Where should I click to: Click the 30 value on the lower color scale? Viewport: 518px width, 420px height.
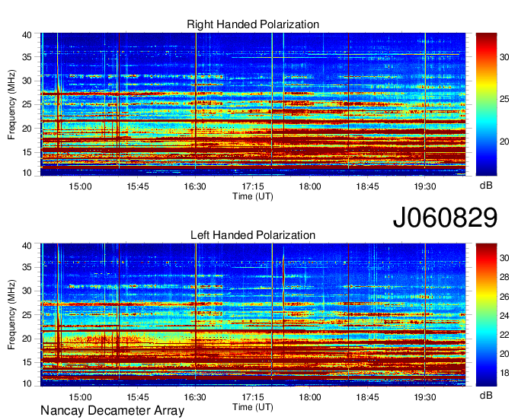[504, 258]
